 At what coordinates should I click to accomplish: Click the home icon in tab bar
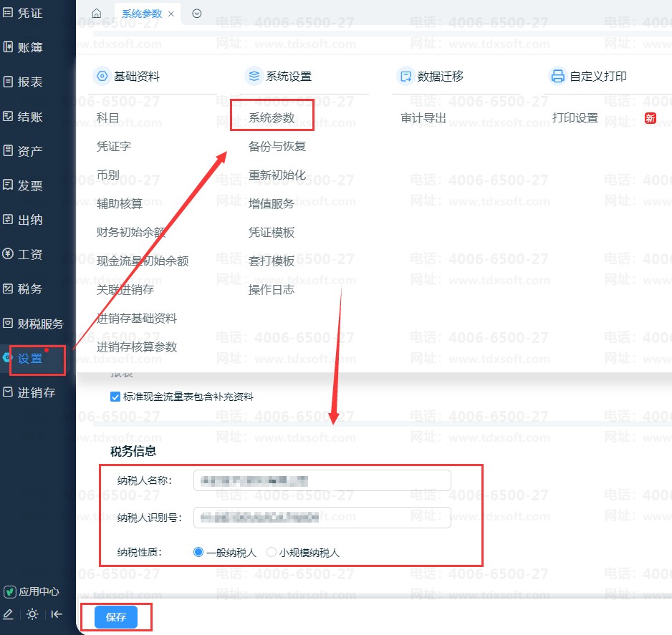pos(97,14)
